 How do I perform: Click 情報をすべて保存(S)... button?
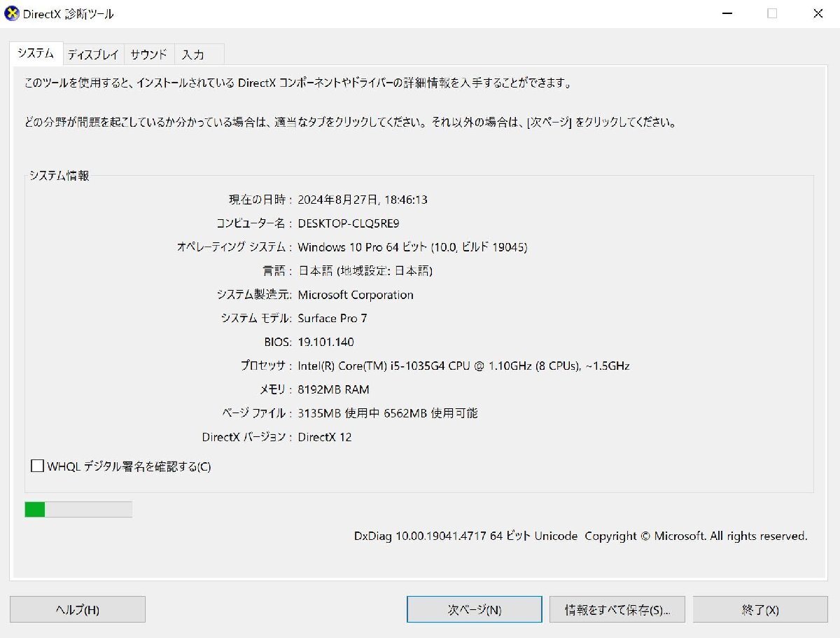(x=618, y=609)
